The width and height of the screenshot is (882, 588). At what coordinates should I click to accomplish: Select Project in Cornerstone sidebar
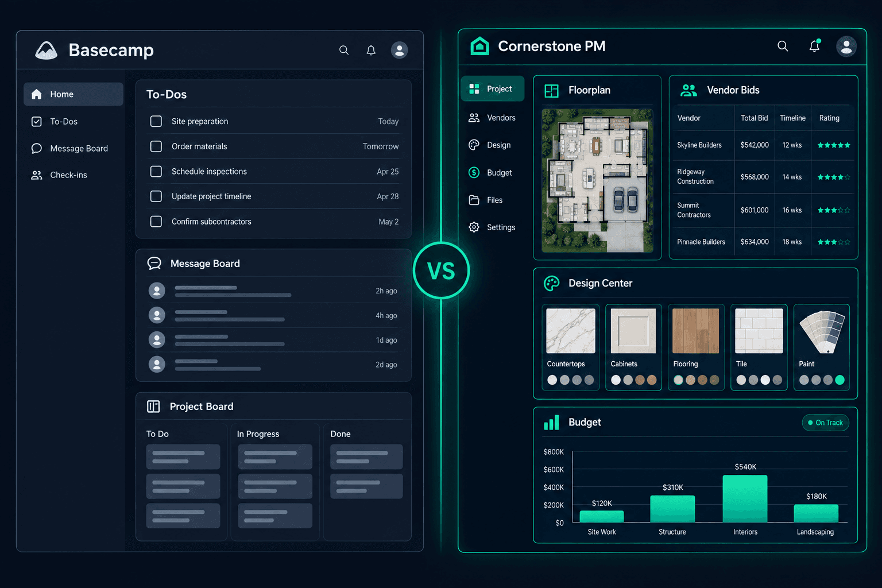pyautogui.click(x=493, y=89)
